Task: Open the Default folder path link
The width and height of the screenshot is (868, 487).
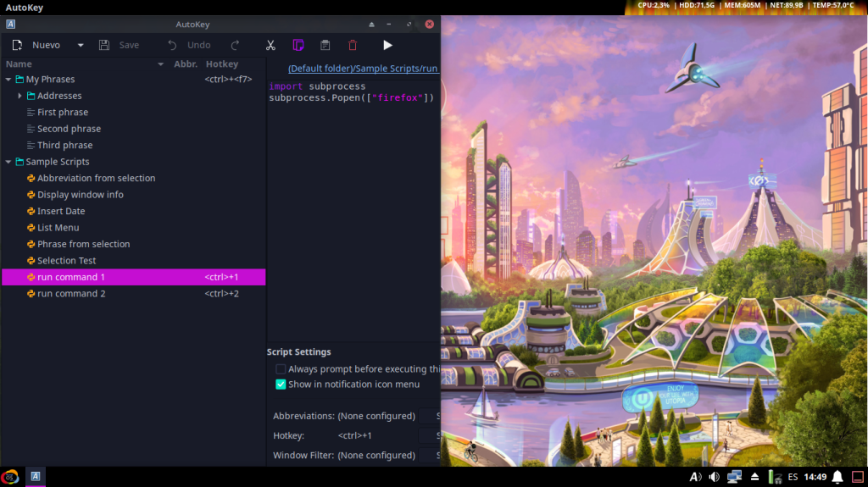Action: 363,68
